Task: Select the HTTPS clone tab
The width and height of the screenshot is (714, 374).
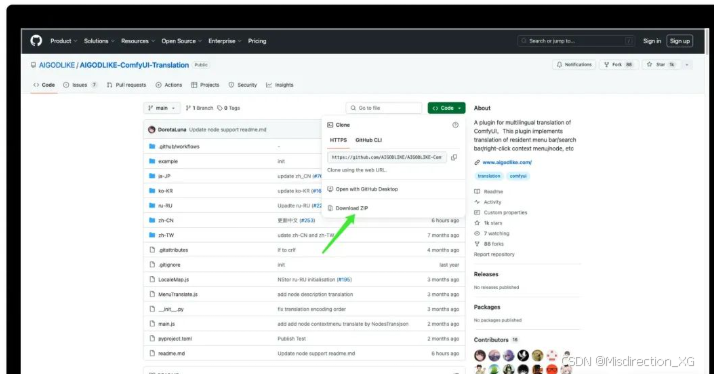Action: pyautogui.click(x=338, y=140)
